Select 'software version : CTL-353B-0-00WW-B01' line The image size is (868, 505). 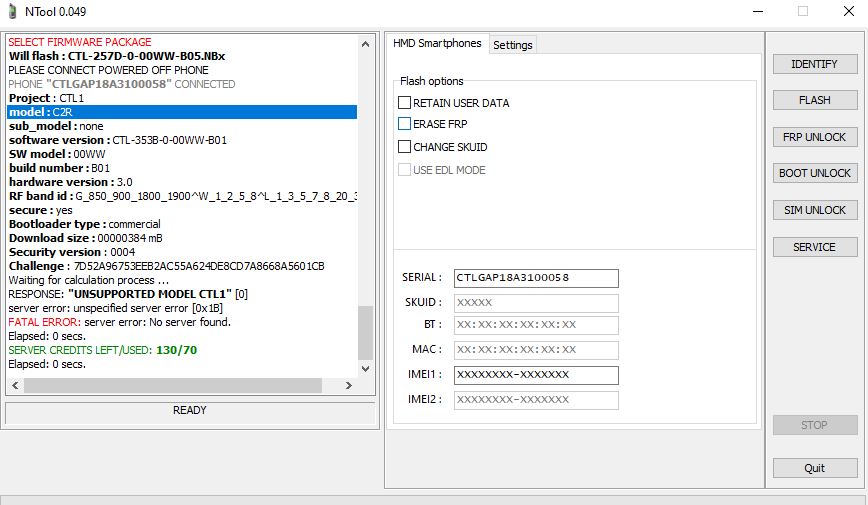[x=118, y=140]
